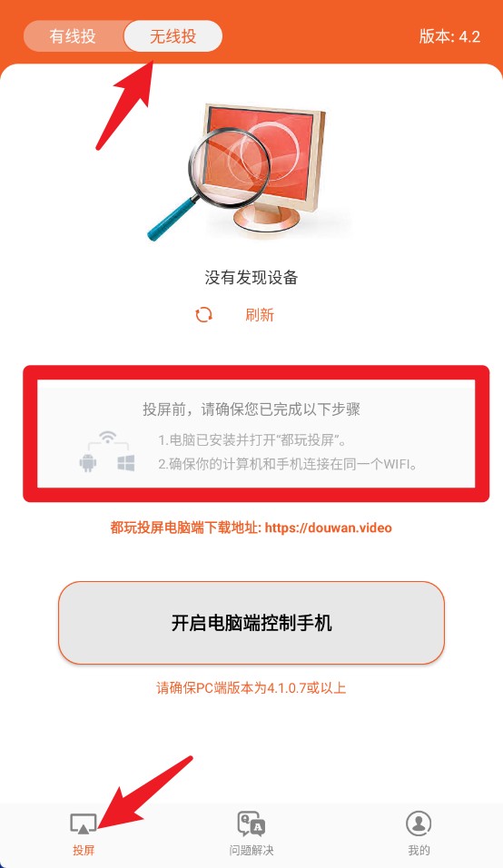Image resolution: width=503 pixels, height=868 pixels.
Task: Open the 投屏 screen cast tab icon
Action: point(84,824)
